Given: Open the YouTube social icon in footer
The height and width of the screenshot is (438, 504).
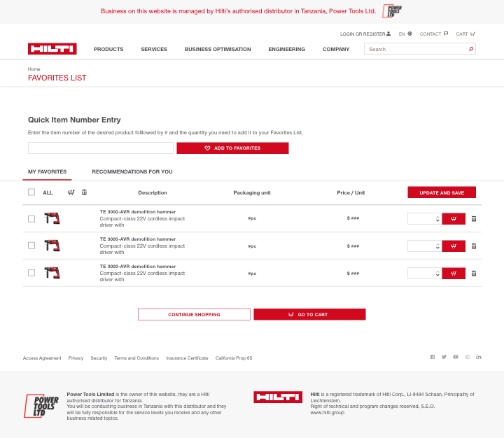Looking at the screenshot, I should click(x=456, y=357).
